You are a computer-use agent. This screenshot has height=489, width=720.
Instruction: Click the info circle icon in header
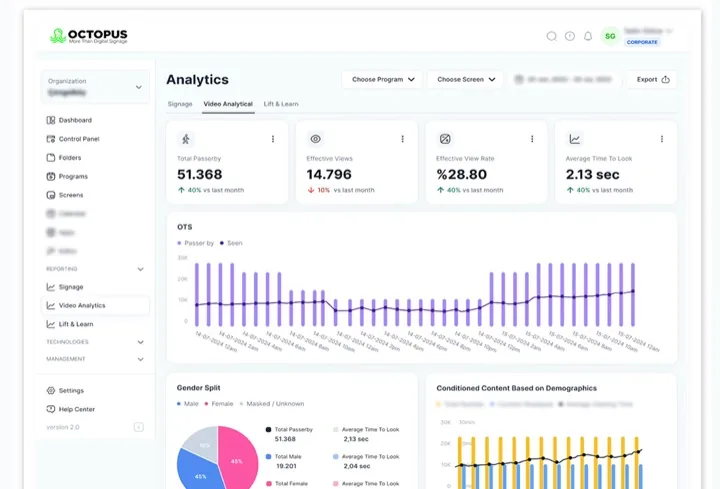tap(570, 36)
